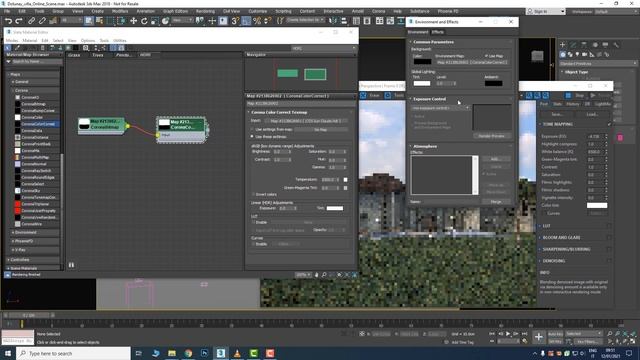Click the black Background Color swatch
640x360 pixels.
pos(422,62)
